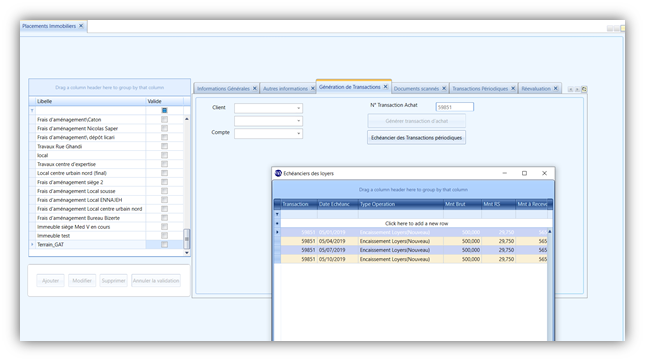
Task: Click the Echéanciers des loyers window icon
Action: pos(278,173)
